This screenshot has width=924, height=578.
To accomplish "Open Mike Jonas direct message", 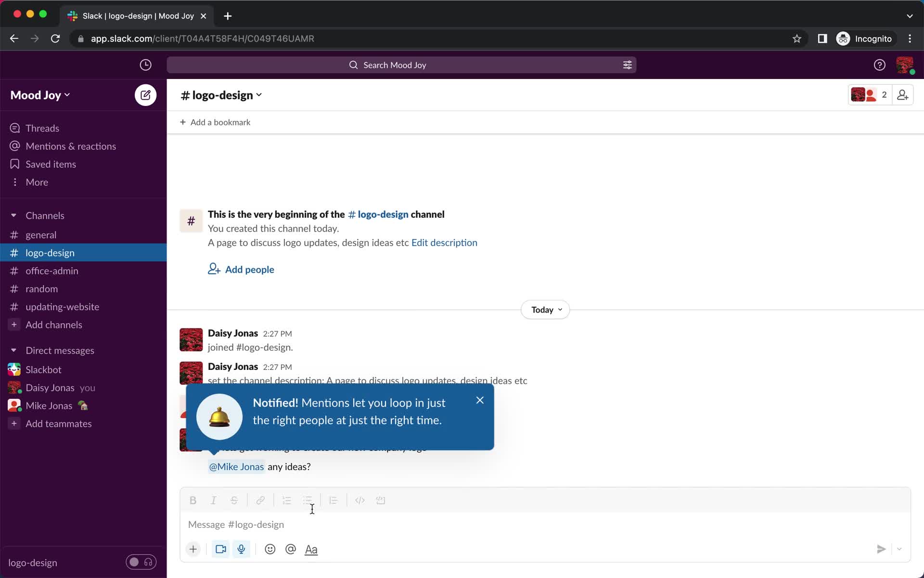I will coord(83,406).
